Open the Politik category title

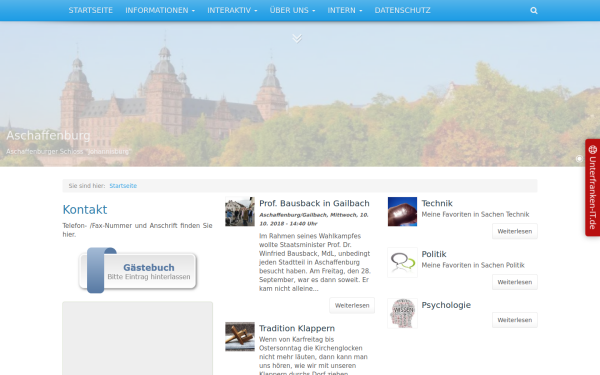(x=434, y=254)
